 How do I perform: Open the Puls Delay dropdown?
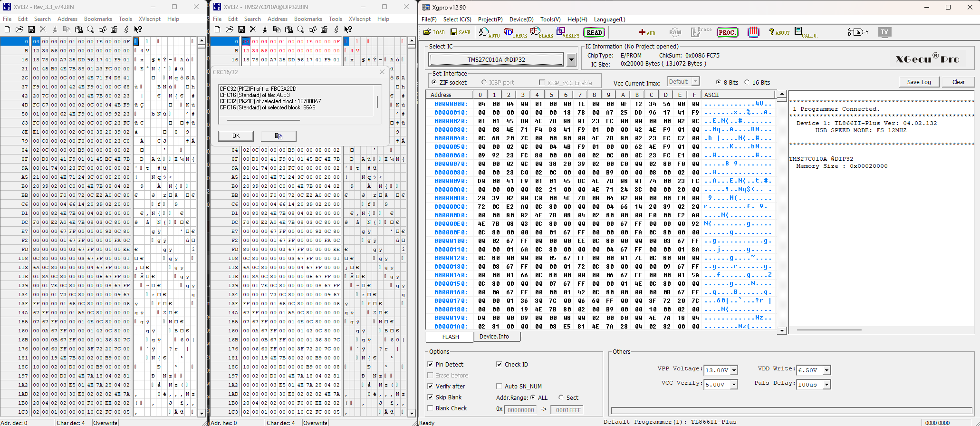[x=826, y=385]
